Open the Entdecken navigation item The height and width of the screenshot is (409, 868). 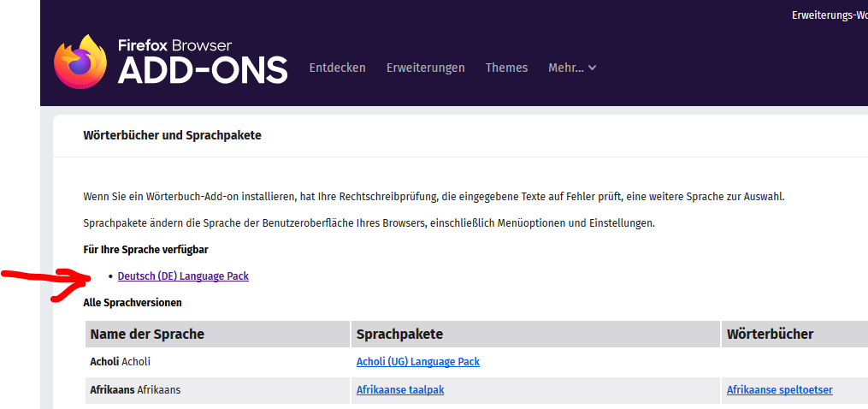pos(337,68)
